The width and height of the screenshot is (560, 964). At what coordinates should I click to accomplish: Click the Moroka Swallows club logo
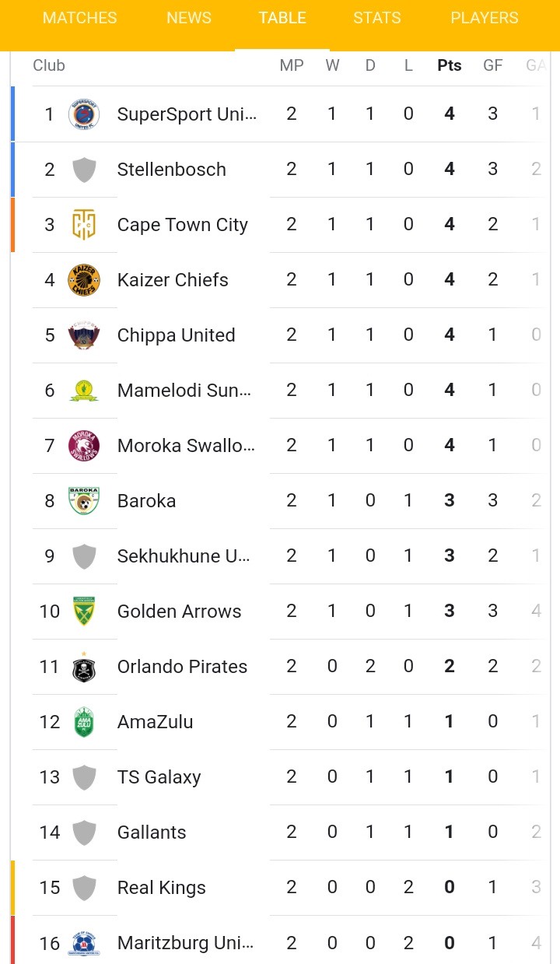tap(84, 446)
